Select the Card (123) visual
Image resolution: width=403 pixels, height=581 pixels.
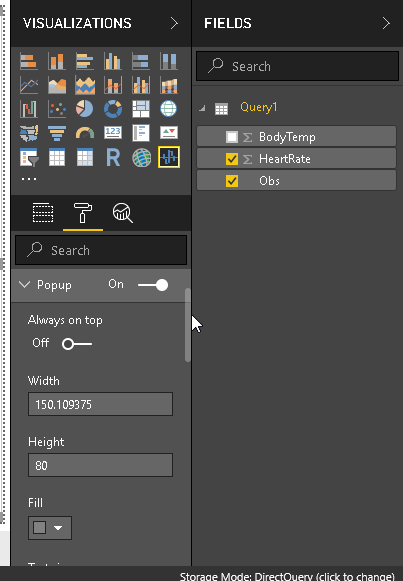[113, 133]
